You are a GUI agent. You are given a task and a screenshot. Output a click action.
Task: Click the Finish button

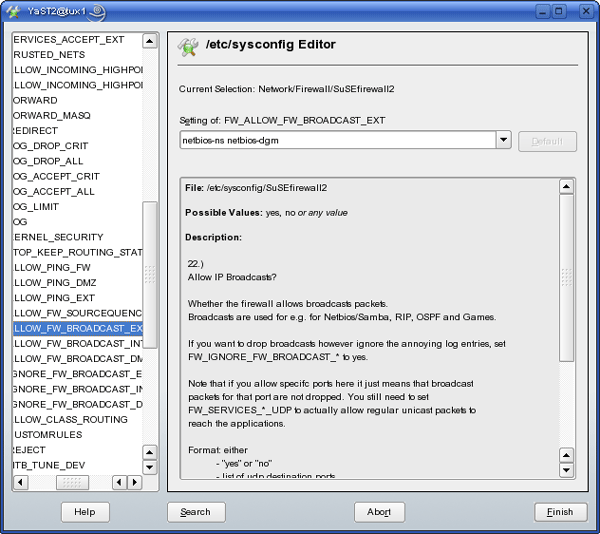coord(560,512)
